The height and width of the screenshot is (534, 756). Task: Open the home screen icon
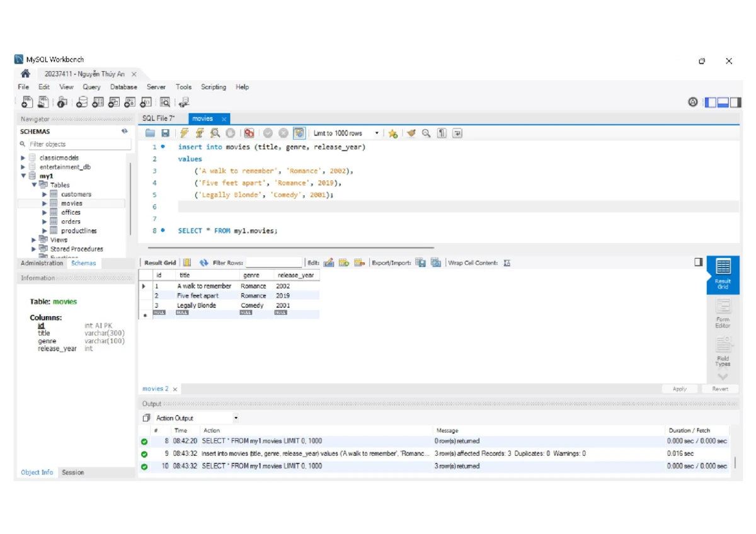(25, 74)
